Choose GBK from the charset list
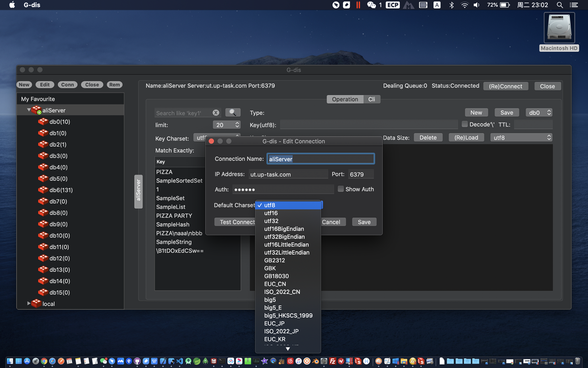 click(270, 268)
